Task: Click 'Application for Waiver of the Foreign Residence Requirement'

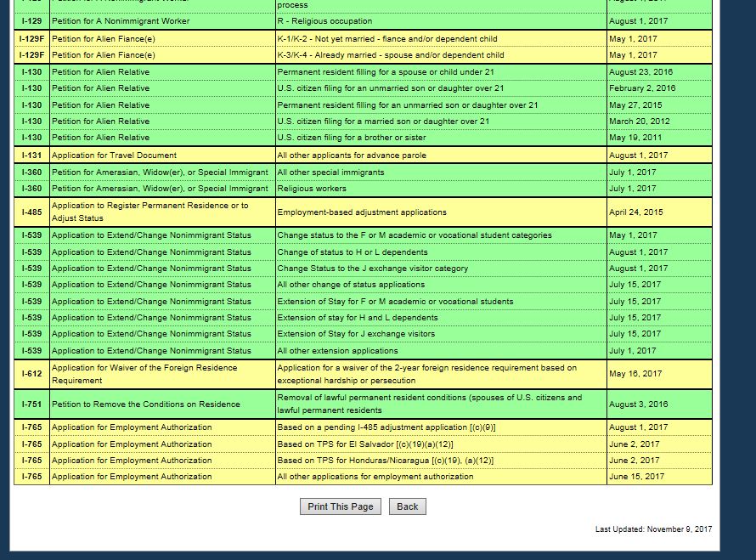Action: pyautogui.click(x=144, y=374)
